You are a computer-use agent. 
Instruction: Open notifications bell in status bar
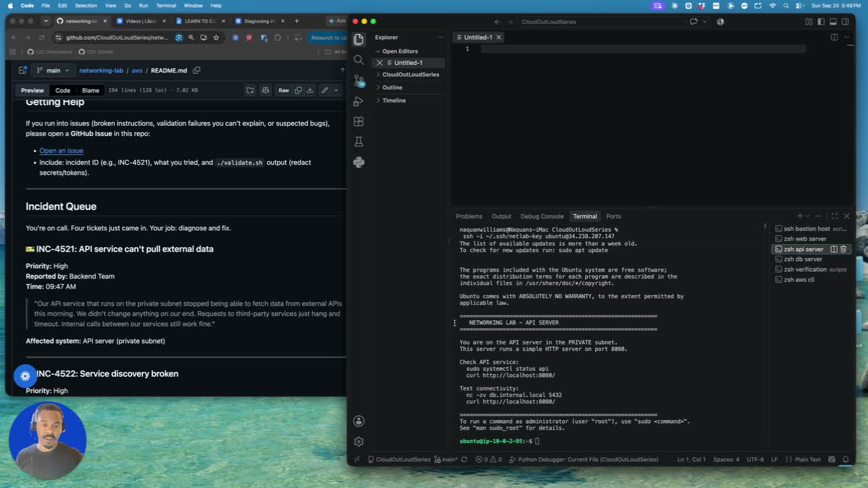click(x=846, y=460)
